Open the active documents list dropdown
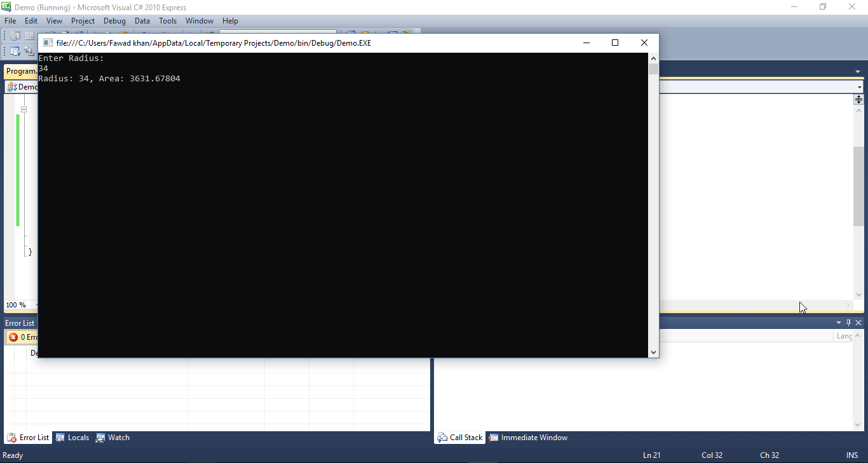The width and height of the screenshot is (868, 463). [x=858, y=72]
